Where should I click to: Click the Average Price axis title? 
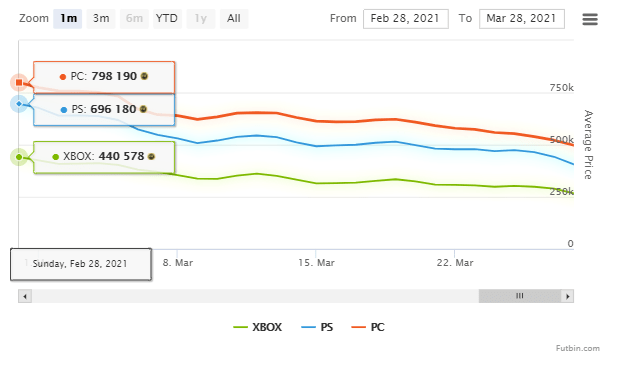588,145
